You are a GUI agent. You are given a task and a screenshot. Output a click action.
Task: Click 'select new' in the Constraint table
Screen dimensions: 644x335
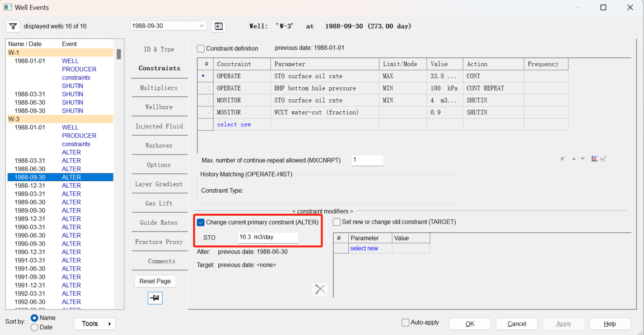[x=234, y=124]
